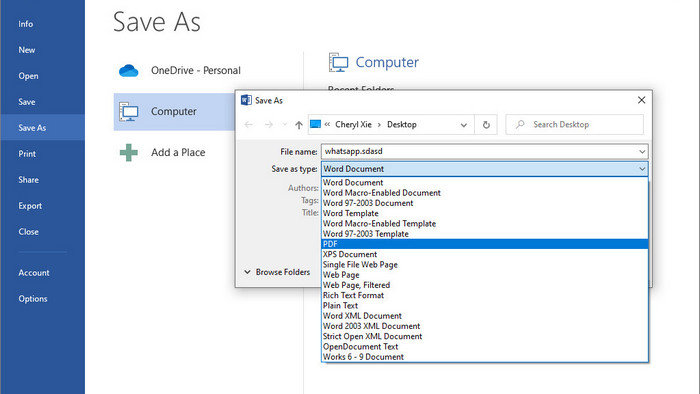
Task: Select Word 2003 XML Document type
Action: [485, 326]
